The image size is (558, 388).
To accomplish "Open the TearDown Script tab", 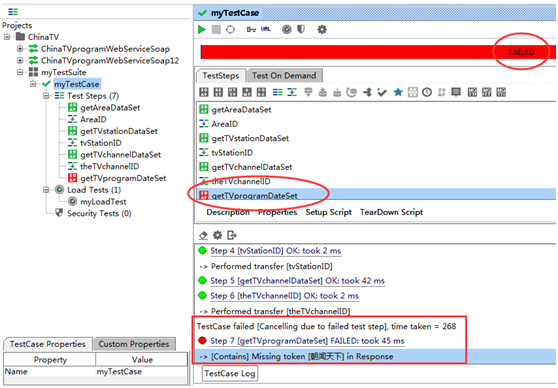I will click(391, 212).
